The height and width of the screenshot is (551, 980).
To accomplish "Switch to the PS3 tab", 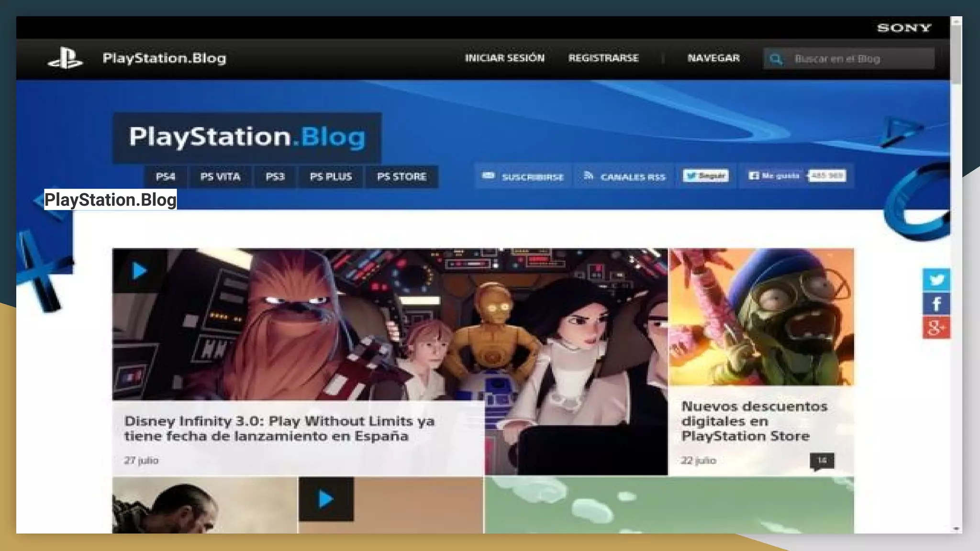I will click(x=275, y=176).
